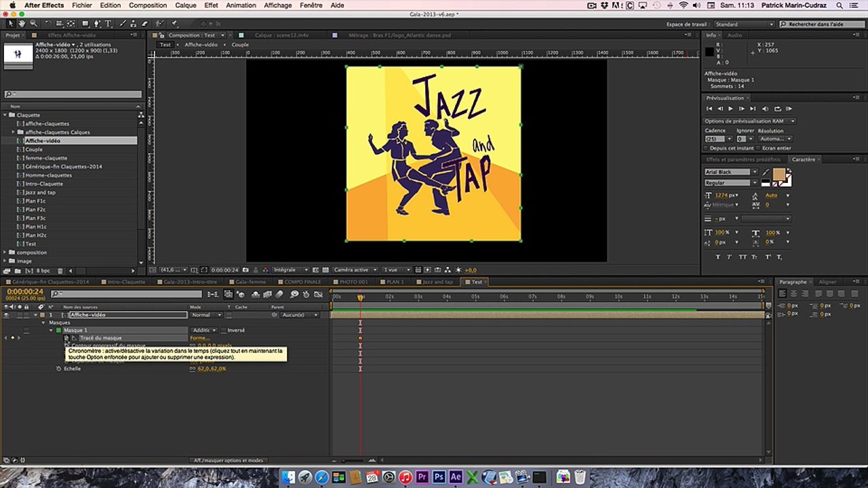Select the Hand tool in the toolbar
Image resolution: width=868 pixels, height=488 pixels.
point(22,24)
